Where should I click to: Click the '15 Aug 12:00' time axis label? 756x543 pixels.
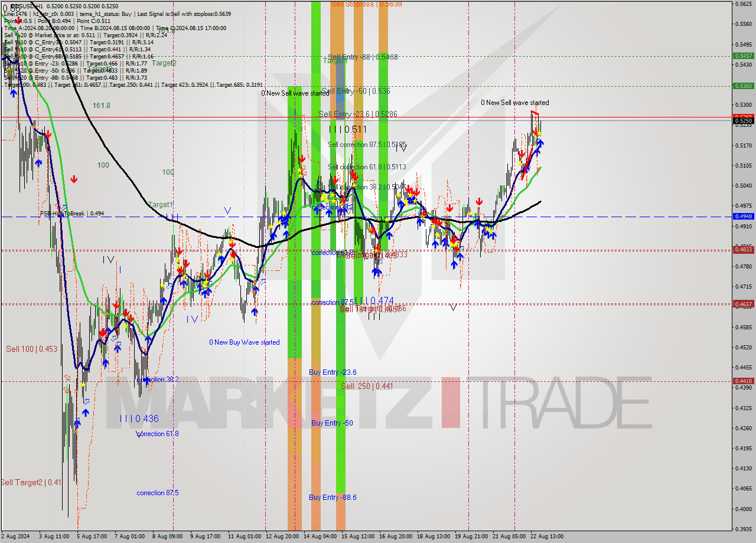pos(358,537)
